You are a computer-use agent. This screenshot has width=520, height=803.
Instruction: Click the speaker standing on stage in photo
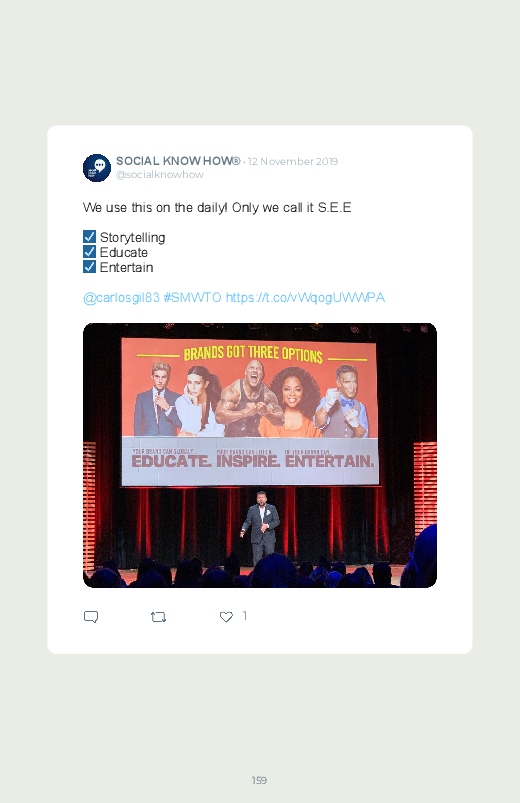pos(261,527)
